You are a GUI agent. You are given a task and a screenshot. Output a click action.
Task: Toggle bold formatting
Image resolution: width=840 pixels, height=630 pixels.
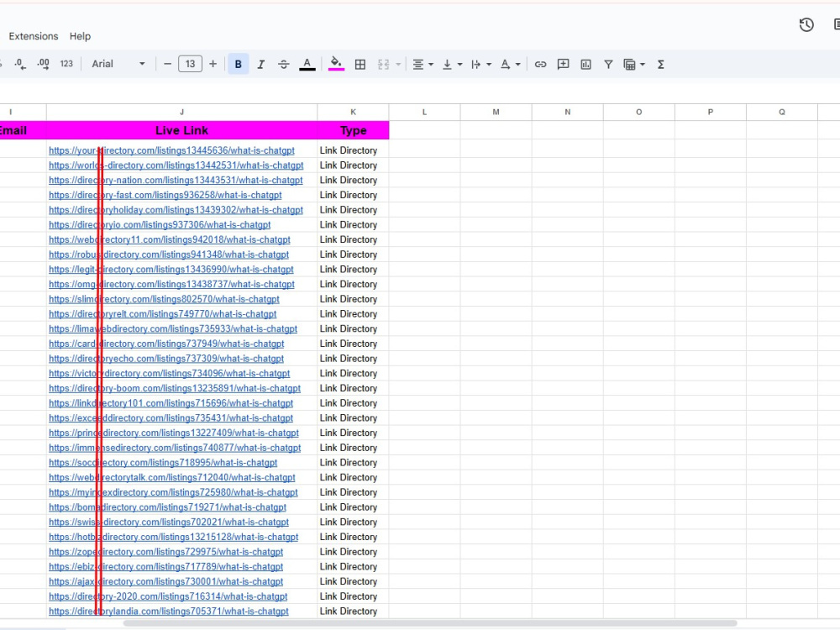click(x=239, y=65)
